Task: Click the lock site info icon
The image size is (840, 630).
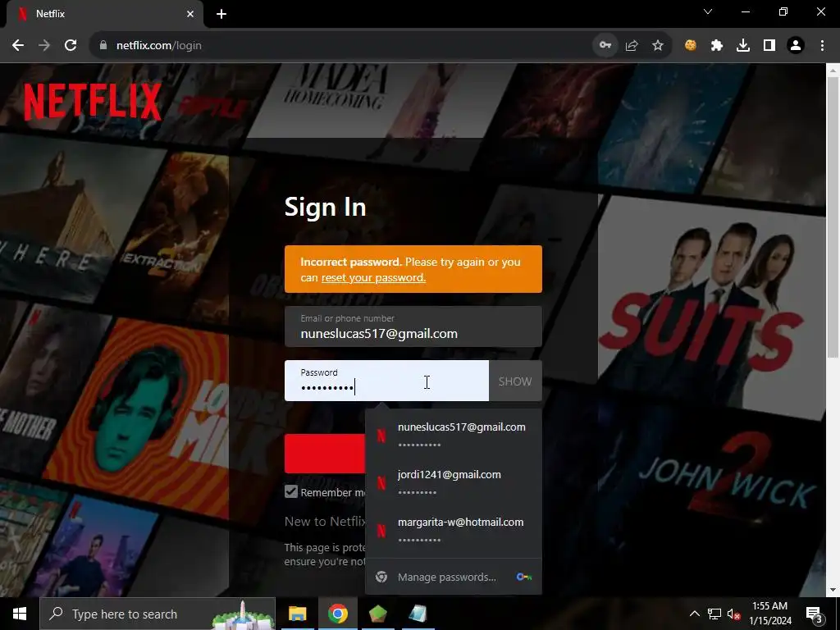Action: (103, 46)
